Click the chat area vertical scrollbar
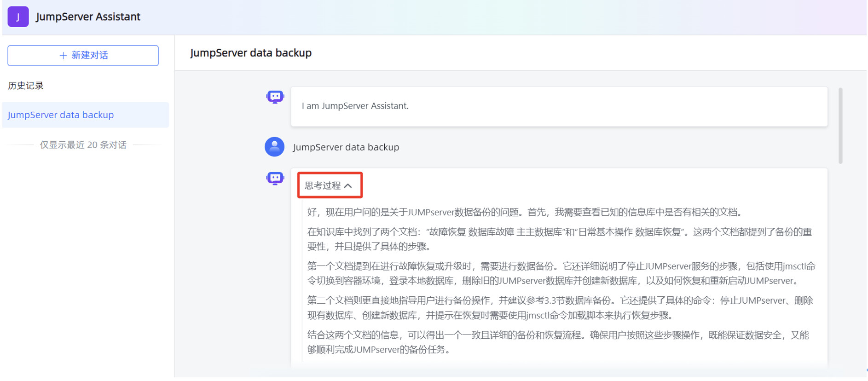This screenshot has height=381, width=868. click(x=840, y=126)
